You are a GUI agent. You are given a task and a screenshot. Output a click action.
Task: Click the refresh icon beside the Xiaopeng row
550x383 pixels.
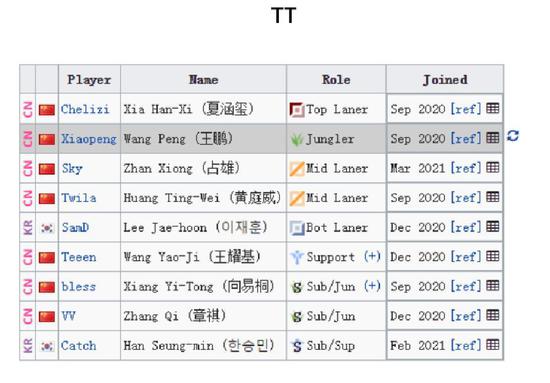(513, 136)
